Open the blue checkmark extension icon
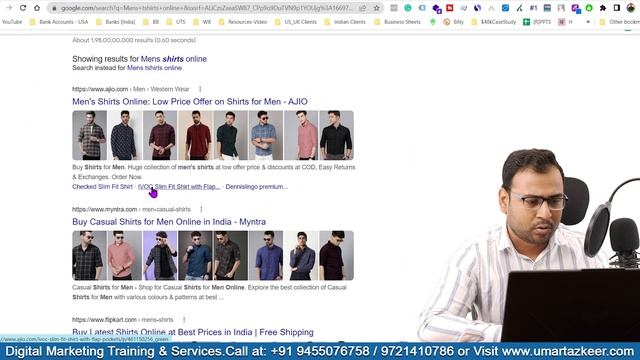 [x=505, y=8]
